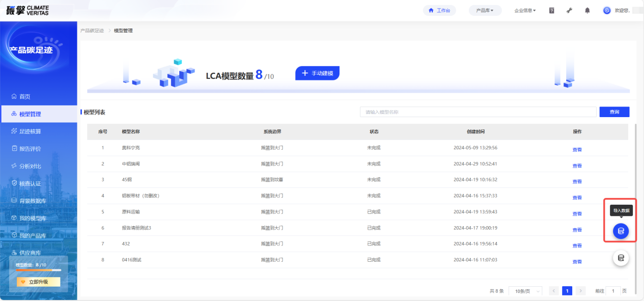Image resolution: width=644 pixels, height=301 pixels.
Task: Expand the 产品库 dropdown
Action: tap(485, 10)
